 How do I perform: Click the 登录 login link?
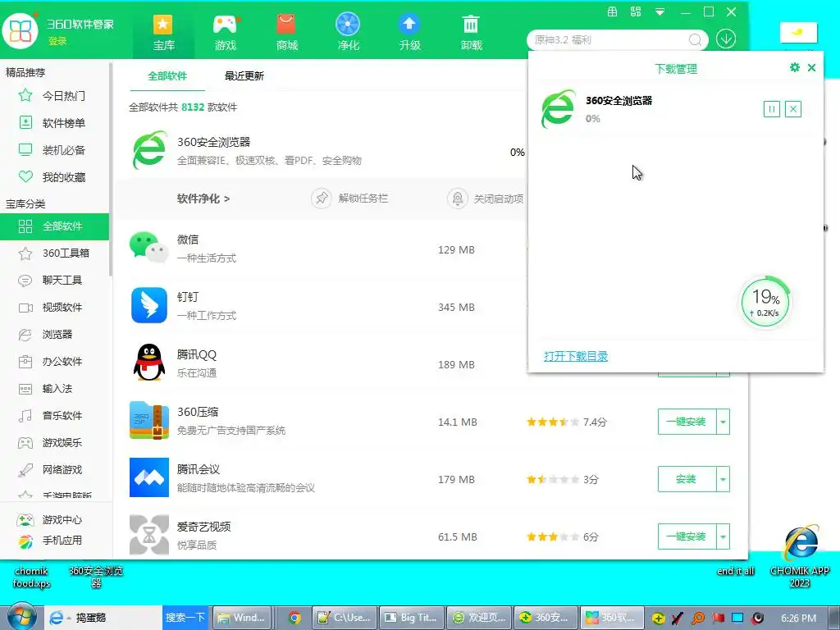point(57,41)
